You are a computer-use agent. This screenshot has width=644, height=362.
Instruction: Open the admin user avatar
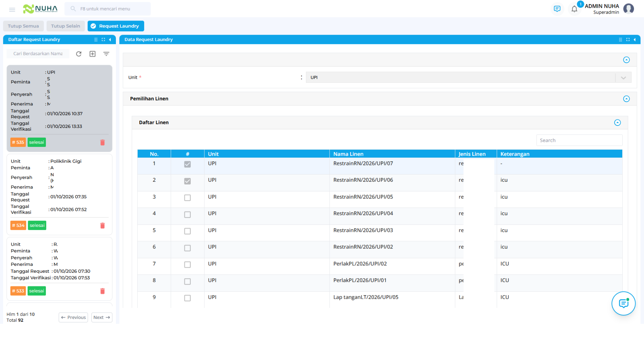(x=628, y=8)
